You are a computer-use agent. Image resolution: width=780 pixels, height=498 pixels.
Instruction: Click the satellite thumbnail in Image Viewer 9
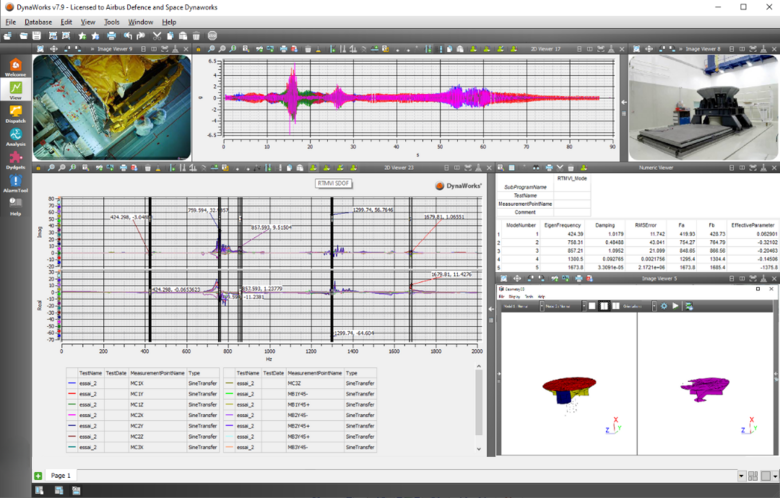(112, 107)
